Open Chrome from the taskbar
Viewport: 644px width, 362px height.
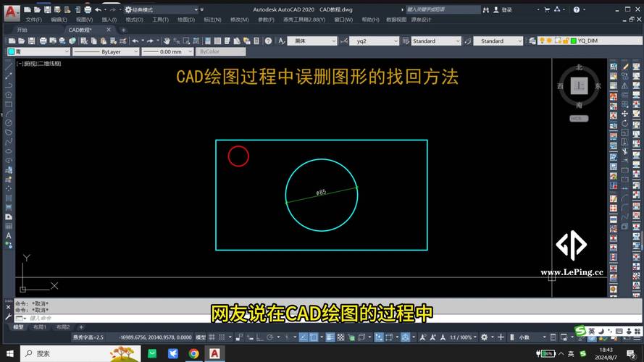[194, 353]
